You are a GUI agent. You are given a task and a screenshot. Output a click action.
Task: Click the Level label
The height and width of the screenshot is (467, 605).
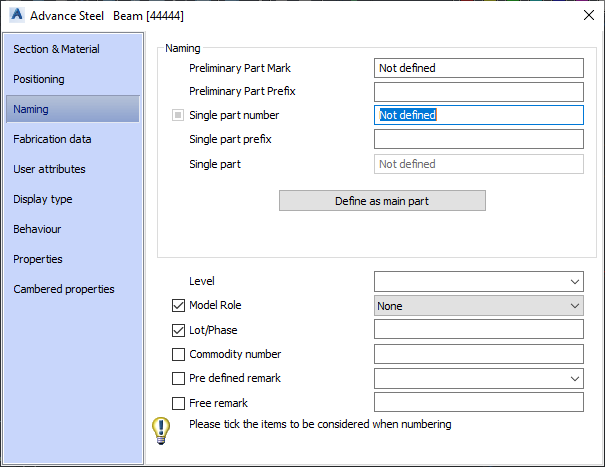(x=201, y=281)
